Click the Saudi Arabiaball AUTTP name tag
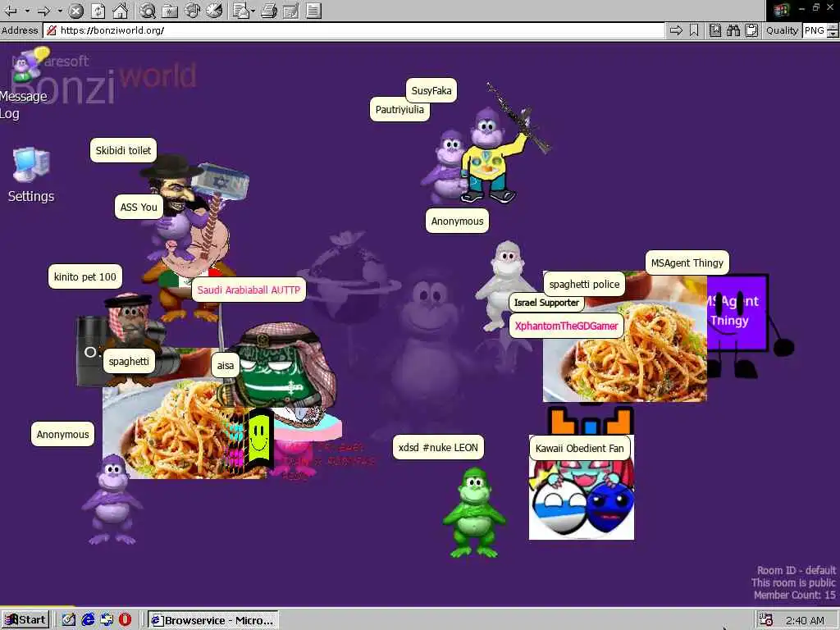Screen dimensions: 840x630 [x=249, y=290]
